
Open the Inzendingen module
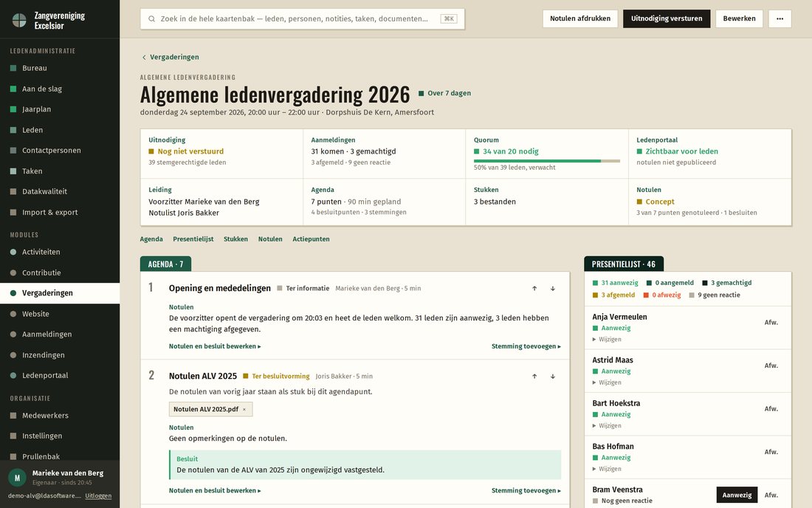pos(60,354)
